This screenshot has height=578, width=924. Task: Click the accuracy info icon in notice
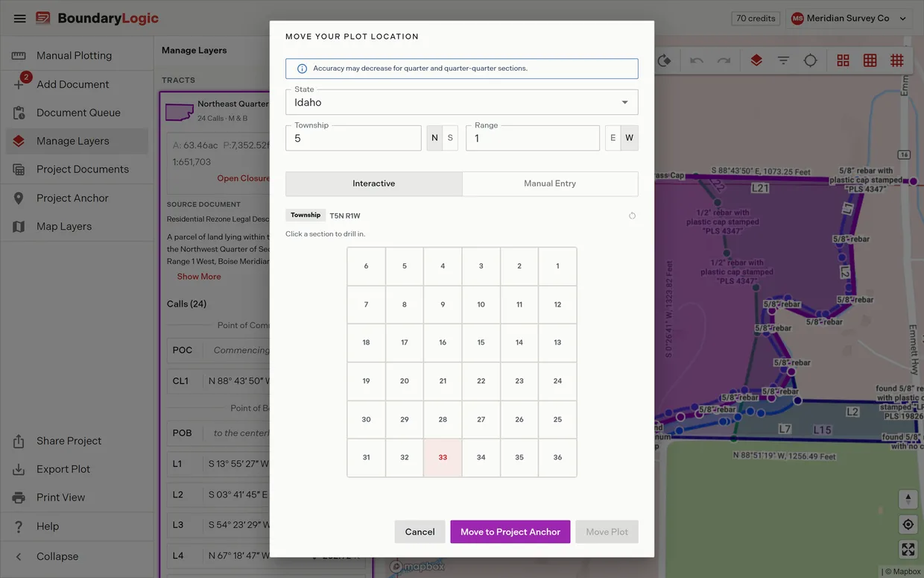pos(302,69)
